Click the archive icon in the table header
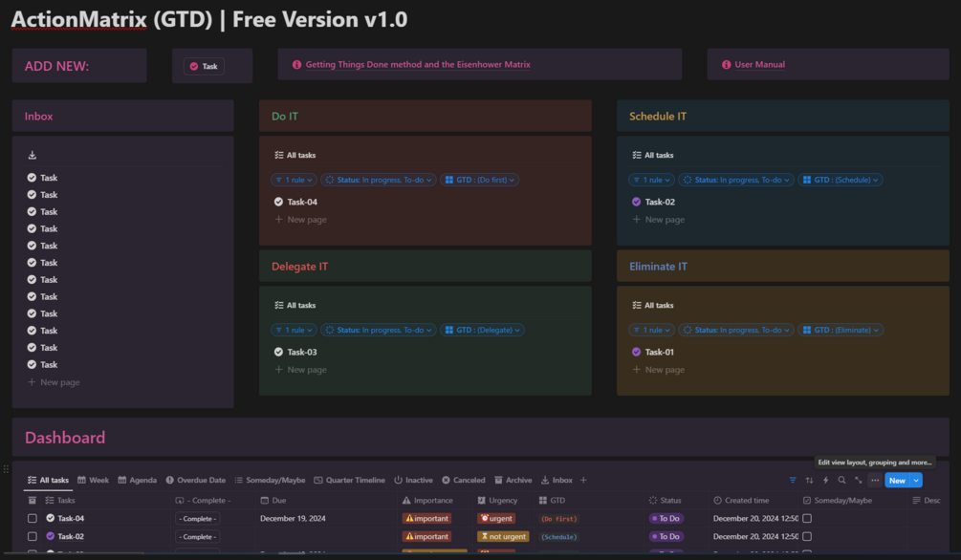Viewport: 961px width, 560px height. 33,501
